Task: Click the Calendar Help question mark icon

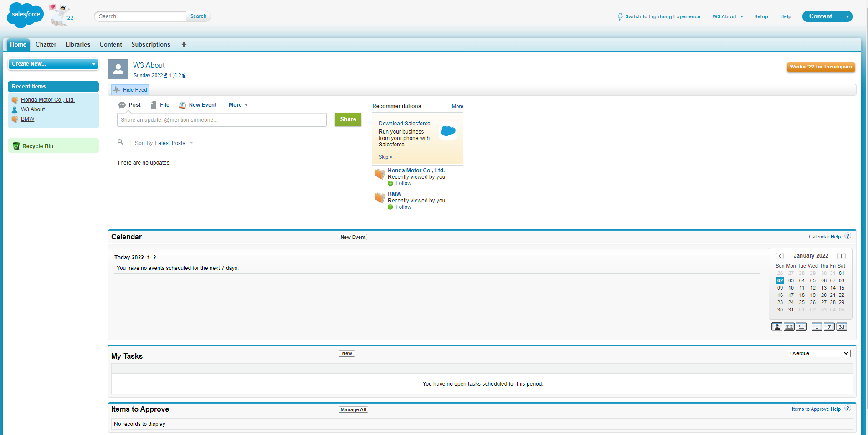Action: coord(847,236)
